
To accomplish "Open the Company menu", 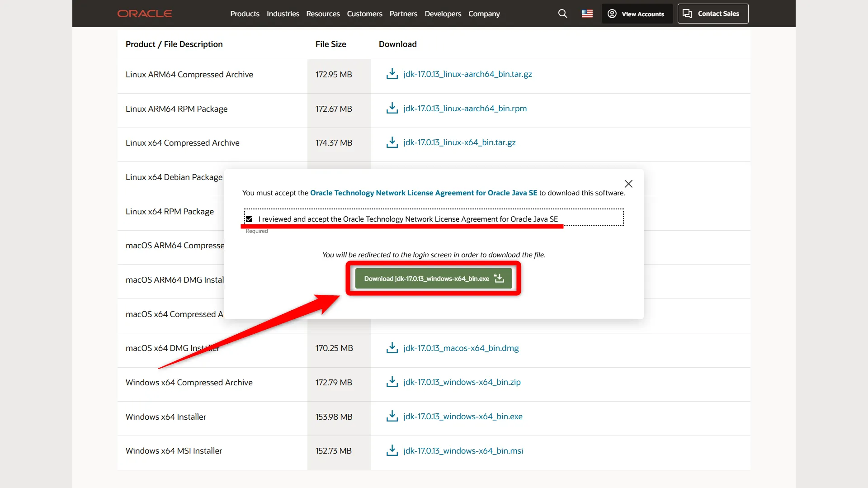I will [484, 14].
